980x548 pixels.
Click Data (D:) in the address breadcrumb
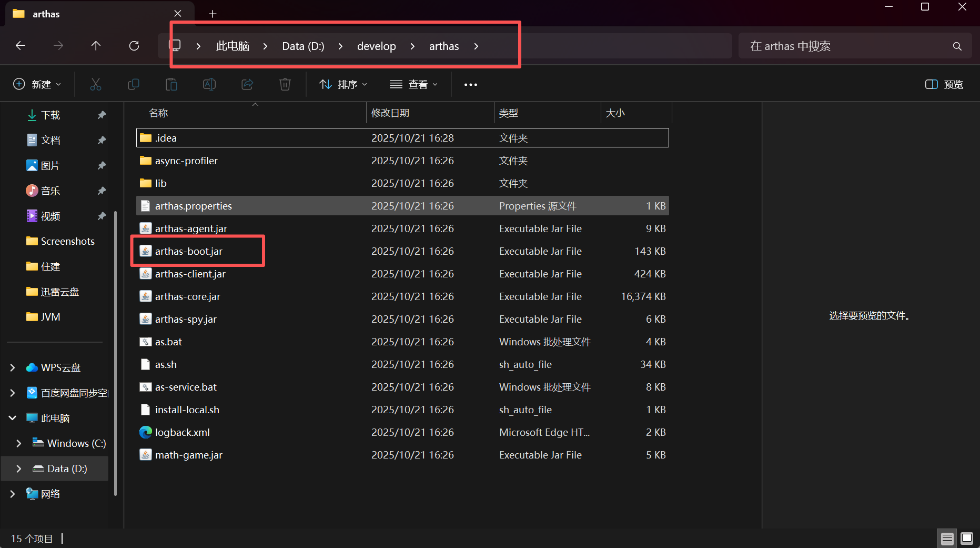[303, 46]
